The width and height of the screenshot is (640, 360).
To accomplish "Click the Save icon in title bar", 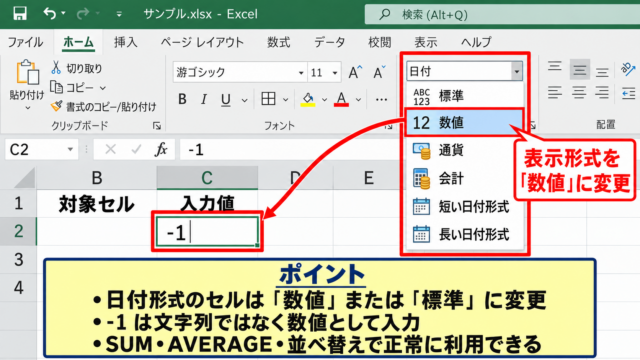I will [x=20, y=13].
